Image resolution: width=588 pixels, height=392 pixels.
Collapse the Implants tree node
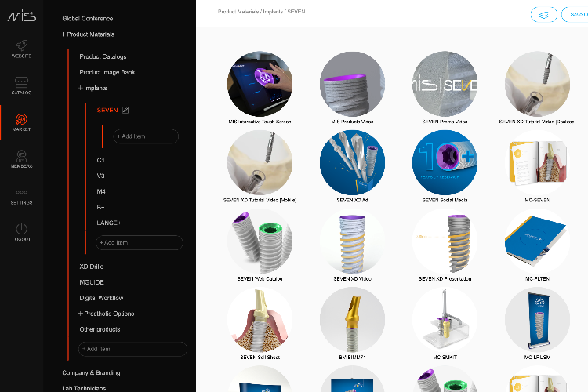pos(81,88)
